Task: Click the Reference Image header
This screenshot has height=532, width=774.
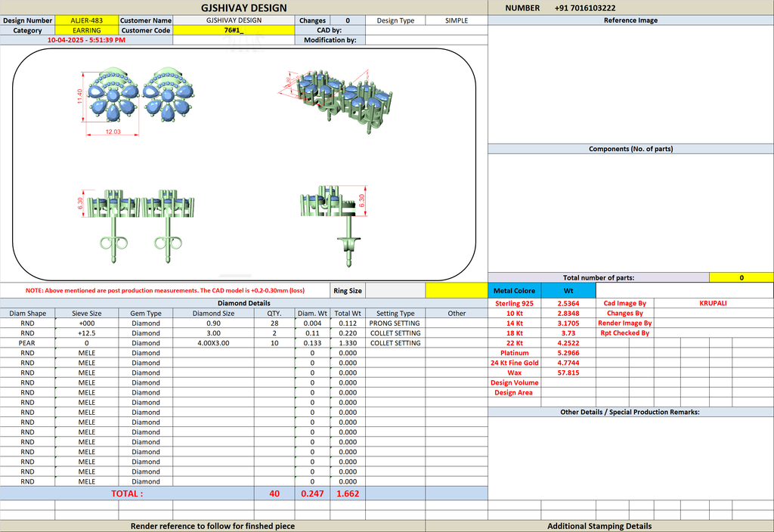Action: pyautogui.click(x=631, y=20)
